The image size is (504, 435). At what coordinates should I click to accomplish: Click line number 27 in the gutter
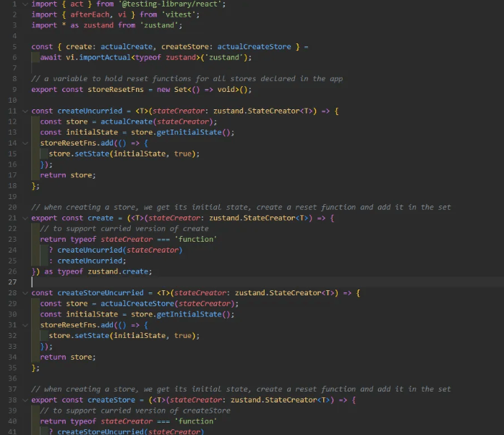tap(12, 282)
